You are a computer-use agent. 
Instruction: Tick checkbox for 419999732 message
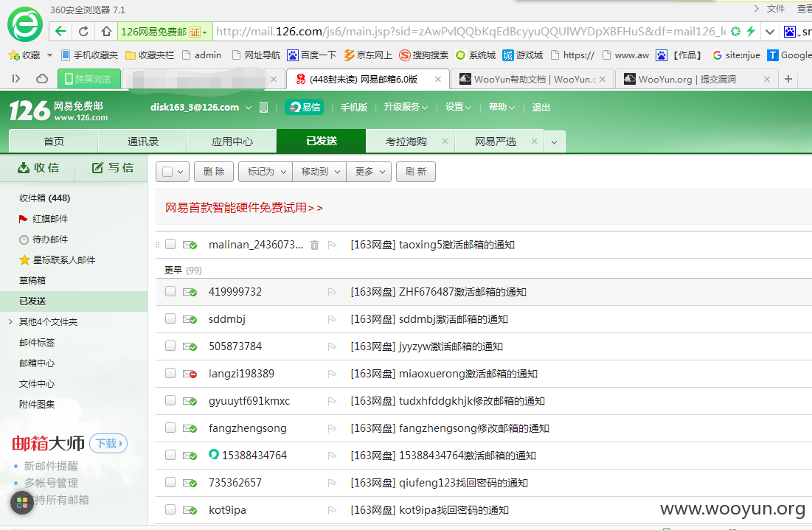170,291
